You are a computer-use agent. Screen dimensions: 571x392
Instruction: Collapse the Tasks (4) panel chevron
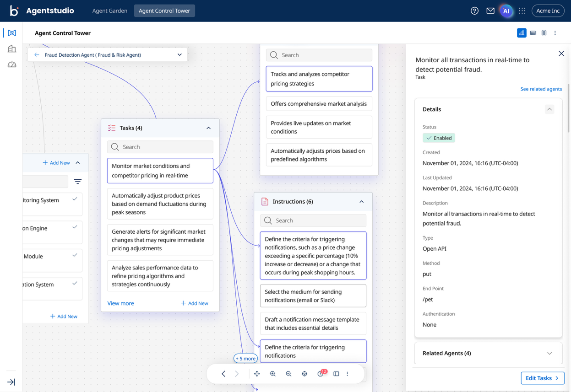(208, 128)
